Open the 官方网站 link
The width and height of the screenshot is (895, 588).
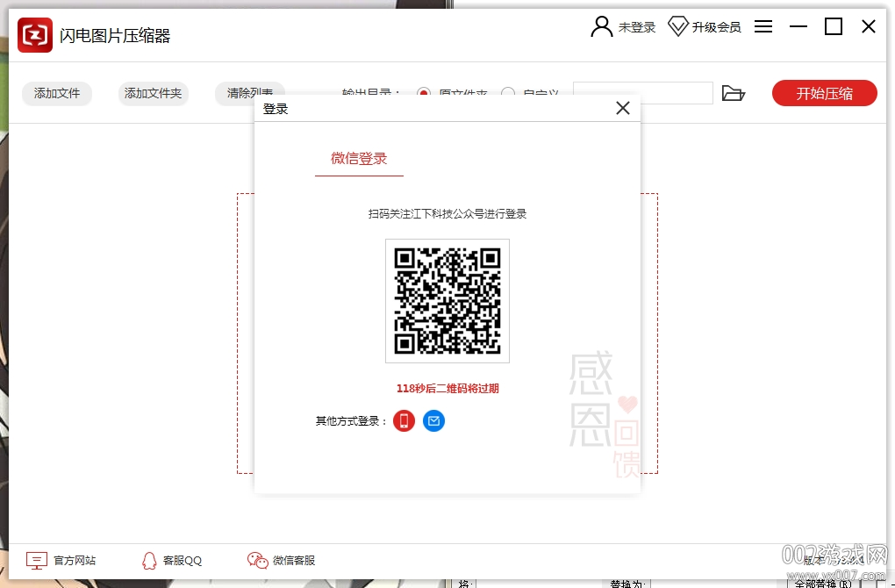tap(75, 561)
